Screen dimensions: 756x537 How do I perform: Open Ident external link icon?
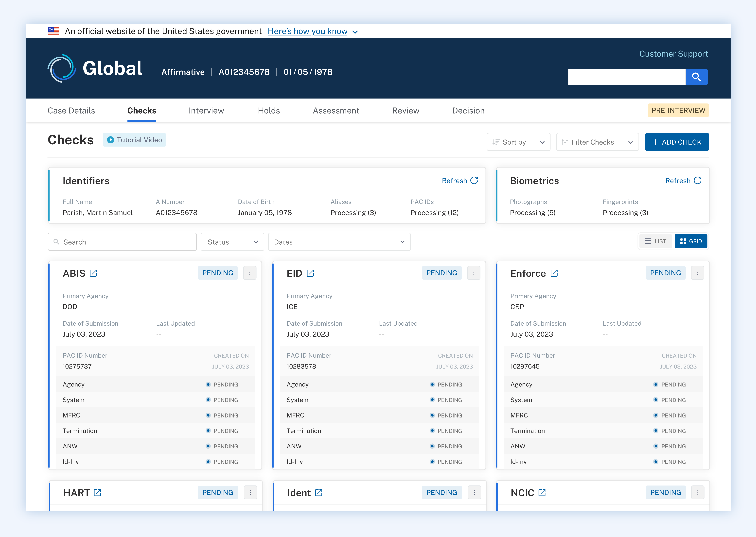(x=319, y=493)
